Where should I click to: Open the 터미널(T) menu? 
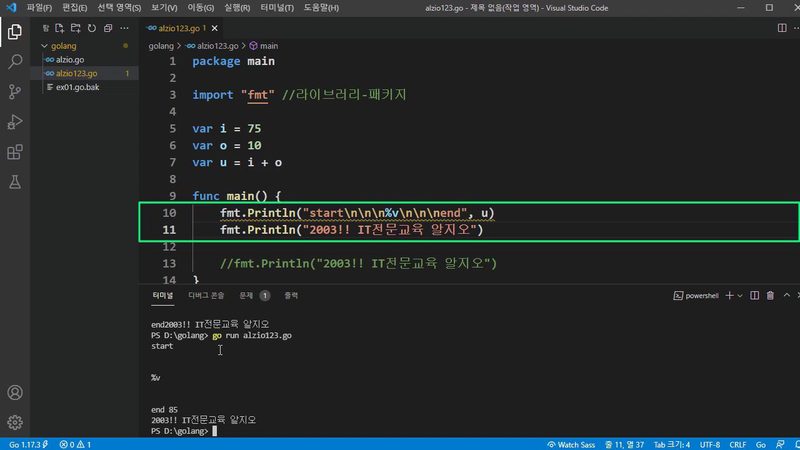(277, 8)
